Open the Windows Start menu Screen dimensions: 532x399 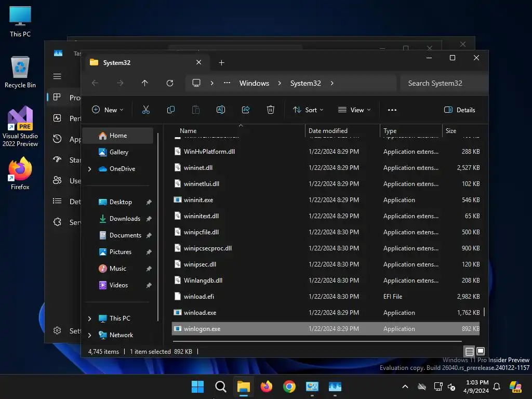coord(197,387)
